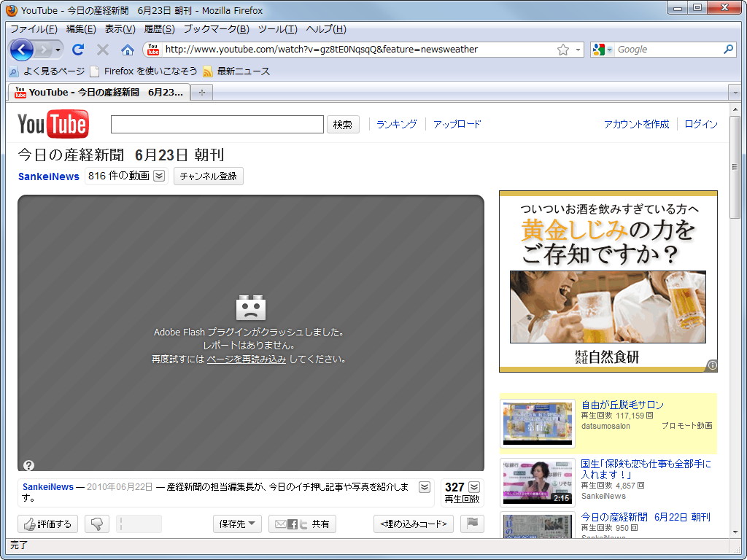Share the video using the email icon

[280, 524]
